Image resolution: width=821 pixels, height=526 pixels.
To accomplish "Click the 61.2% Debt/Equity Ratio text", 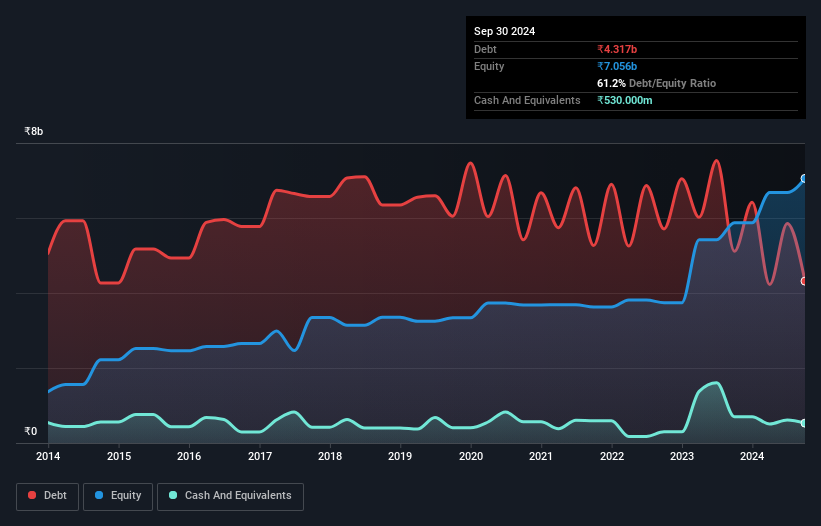I will [x=656, y=83].
